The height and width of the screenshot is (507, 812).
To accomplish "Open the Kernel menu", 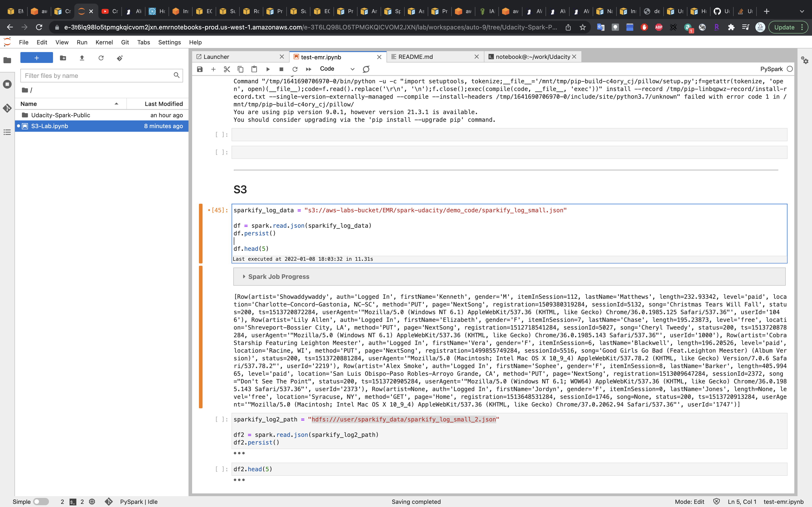I will 104,42.
